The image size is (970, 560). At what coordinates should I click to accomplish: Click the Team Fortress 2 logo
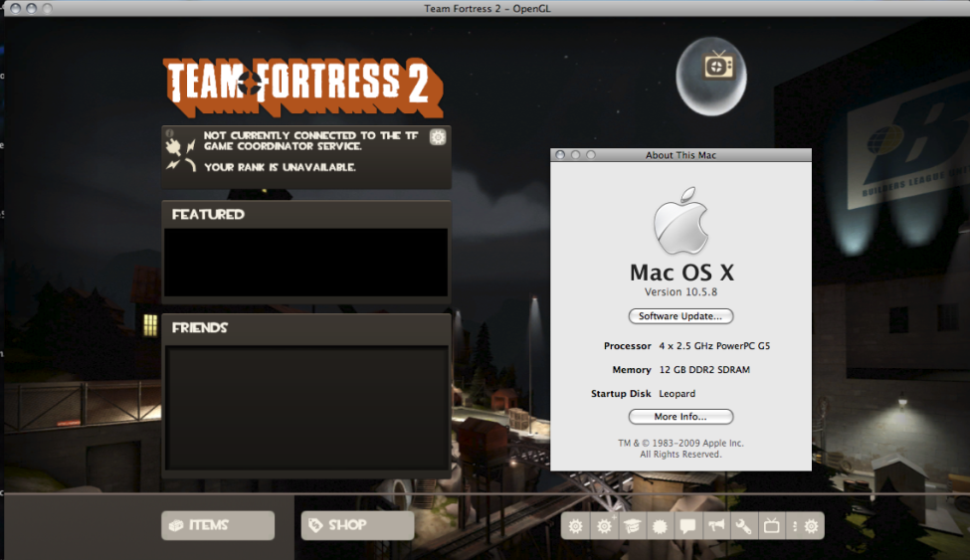point(303,88)
